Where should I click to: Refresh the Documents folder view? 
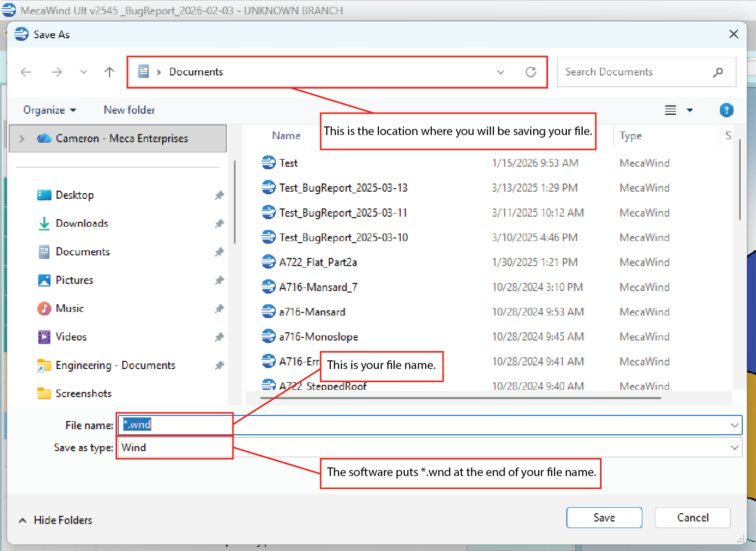click(531, 72)
